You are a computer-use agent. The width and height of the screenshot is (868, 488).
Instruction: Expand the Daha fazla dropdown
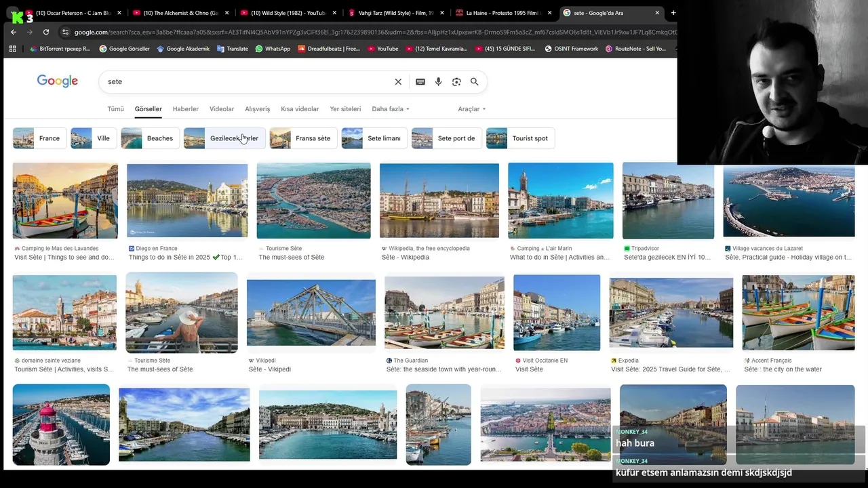(391, 109)
